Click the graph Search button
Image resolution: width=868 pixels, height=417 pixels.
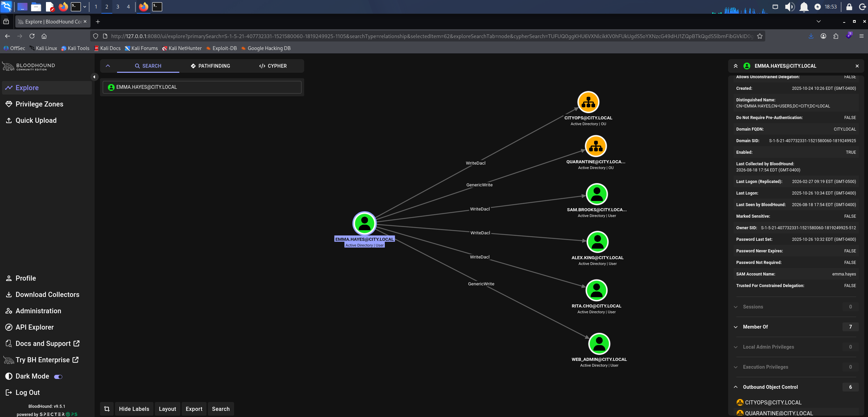(221, 409)
